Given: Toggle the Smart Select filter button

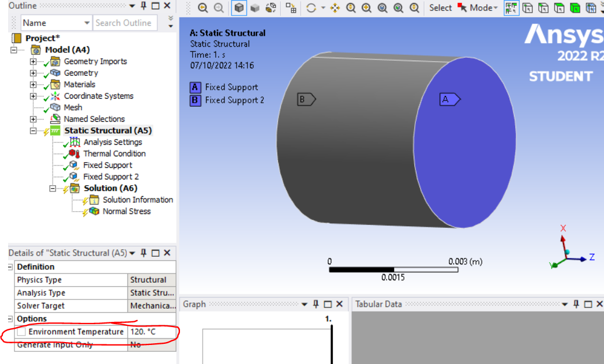Looking at the screenshot, I should tap(510, 7).
